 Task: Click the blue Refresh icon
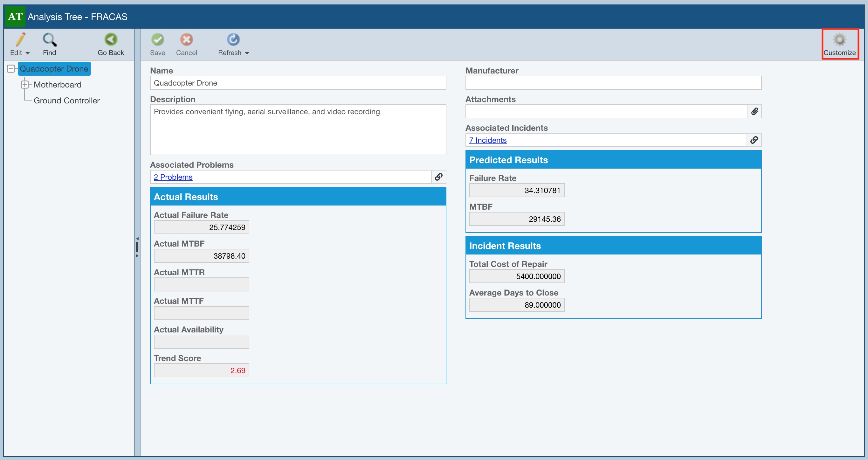coord(233,40)
